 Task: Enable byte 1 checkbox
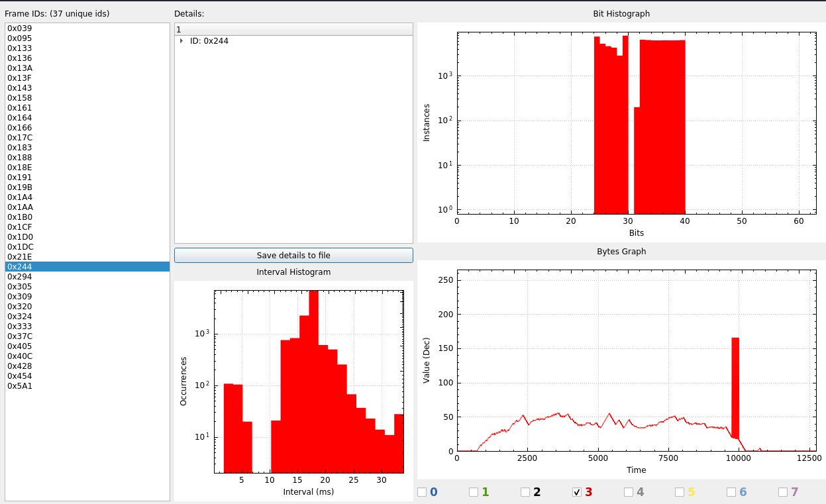pyautogui.click(x=474, y=492)
